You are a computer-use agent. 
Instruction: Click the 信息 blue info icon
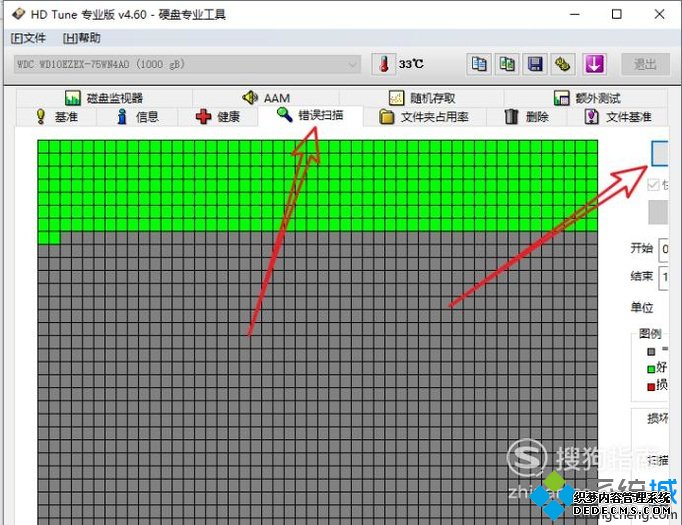tap(122, 117)
